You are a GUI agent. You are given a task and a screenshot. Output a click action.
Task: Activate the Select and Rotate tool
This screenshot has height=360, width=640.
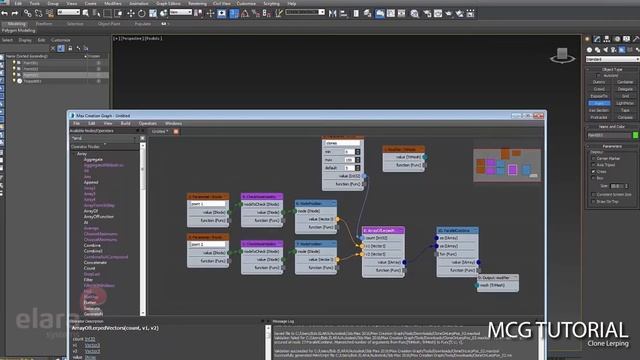pyautogui.click(x=142, y=13)
